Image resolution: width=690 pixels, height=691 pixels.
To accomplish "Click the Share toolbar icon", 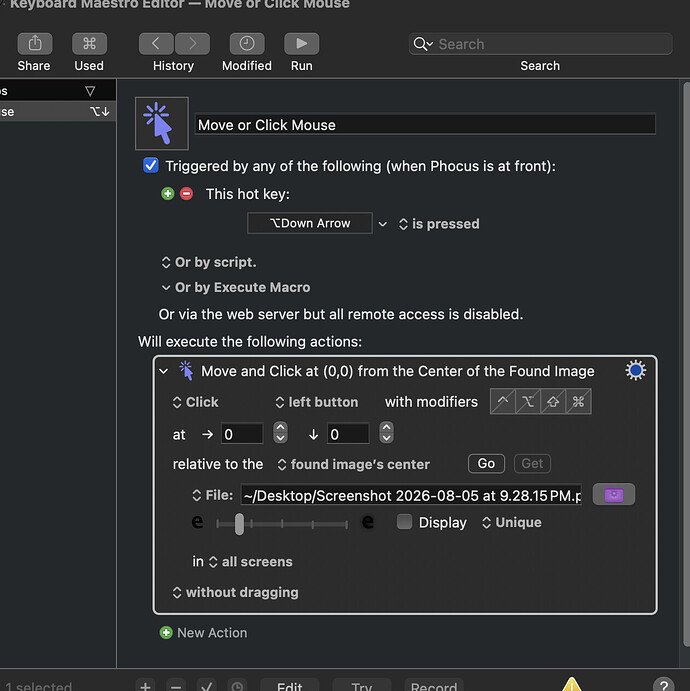I will click(x=35, y=44).
